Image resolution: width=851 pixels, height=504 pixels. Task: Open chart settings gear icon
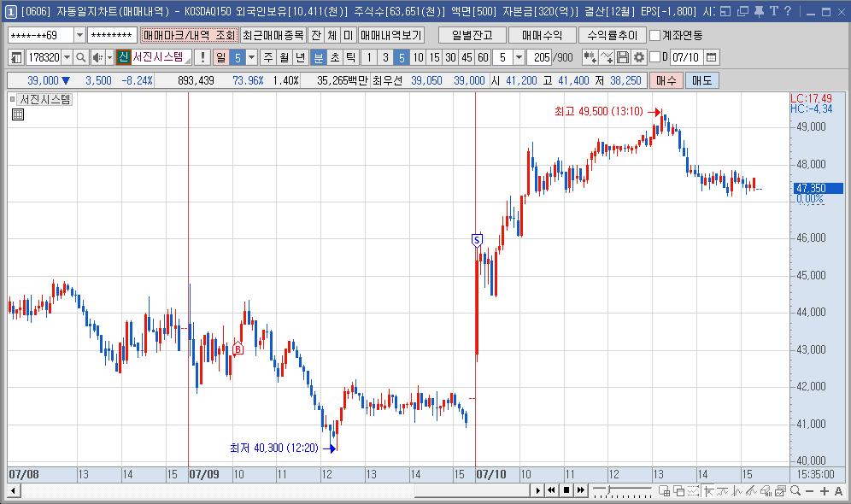click(639, 57)
